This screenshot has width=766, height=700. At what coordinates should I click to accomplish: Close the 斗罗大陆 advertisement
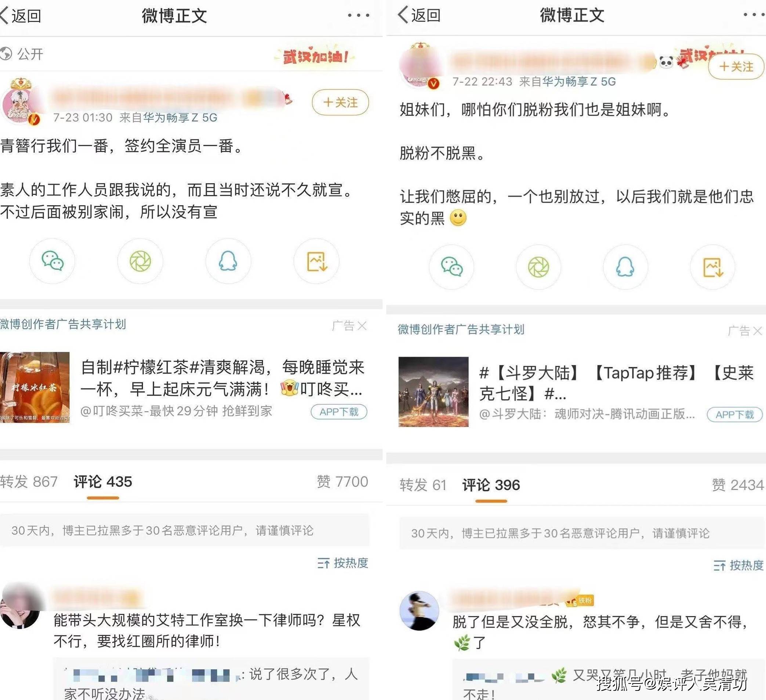(x=757, y=331)
